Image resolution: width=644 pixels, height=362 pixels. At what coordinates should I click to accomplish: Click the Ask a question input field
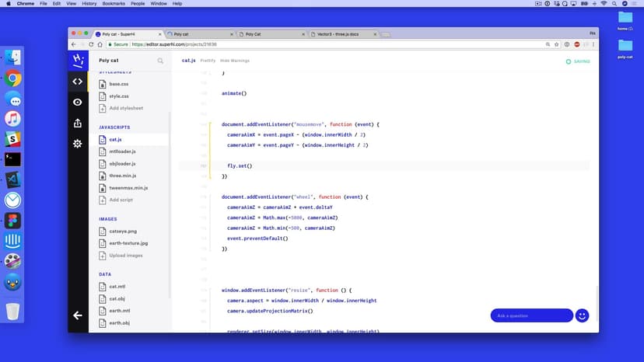pyautogui.click(x=531, y=315)
